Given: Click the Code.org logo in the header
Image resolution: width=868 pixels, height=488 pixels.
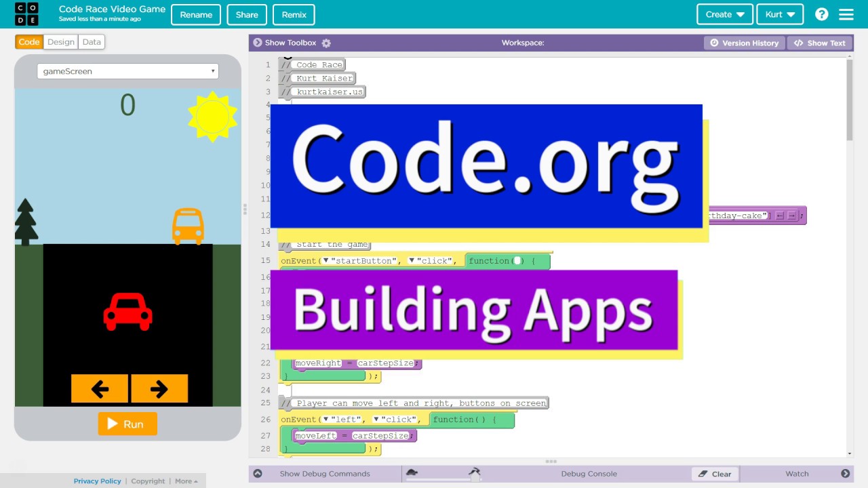Looking at the screenshot, I should (26, 14).
